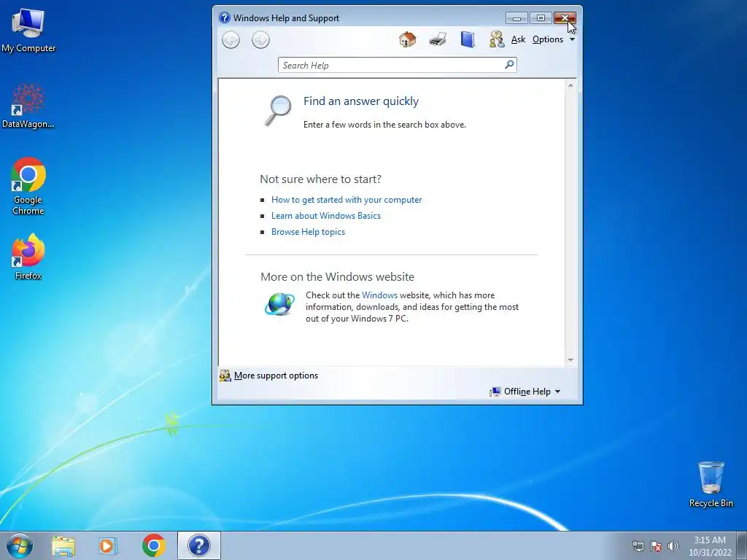Open Browse Help blue book icon
The width and height of the screenshot is (747, 560).
[x=468, y=39]
